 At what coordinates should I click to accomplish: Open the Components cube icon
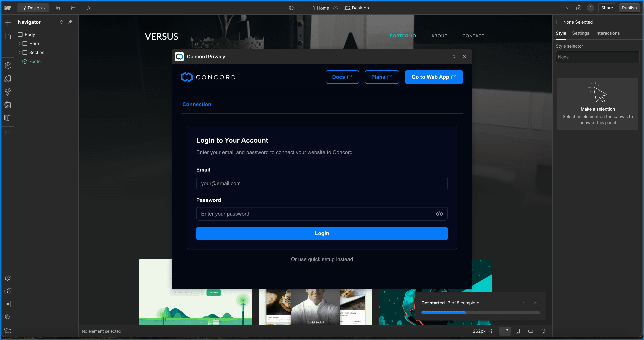(8, 66)
